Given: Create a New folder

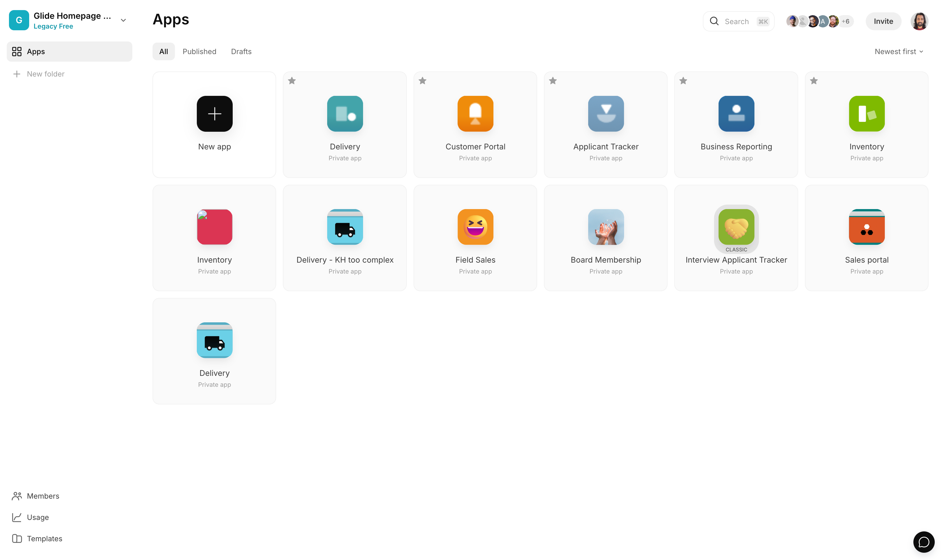Looking at the screenshot, I should coord(45,74).
